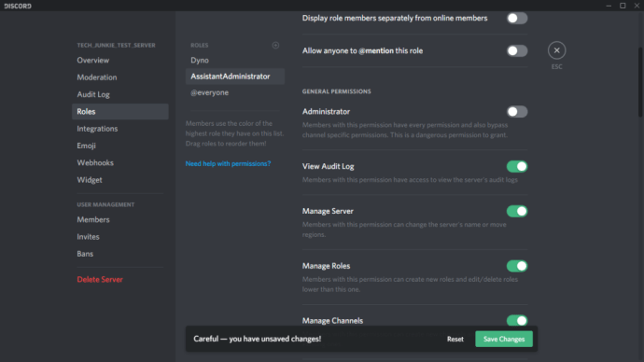This screenshot has height=362, width=644.
Task: Select the AssistantAdministrator role
Action: (235, 77)
